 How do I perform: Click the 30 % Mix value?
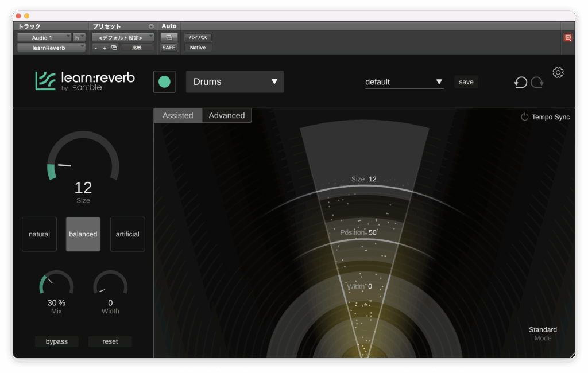point(56,303)
